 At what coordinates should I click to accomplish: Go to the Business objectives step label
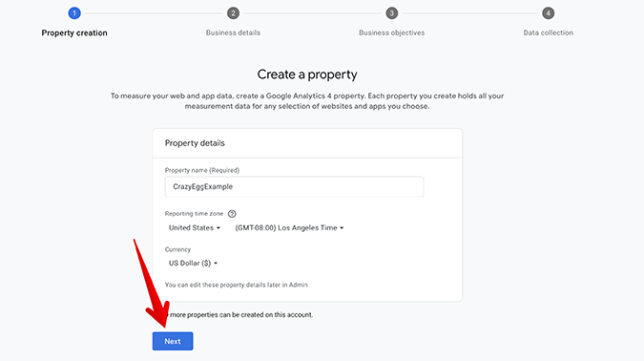coord(391,32)
